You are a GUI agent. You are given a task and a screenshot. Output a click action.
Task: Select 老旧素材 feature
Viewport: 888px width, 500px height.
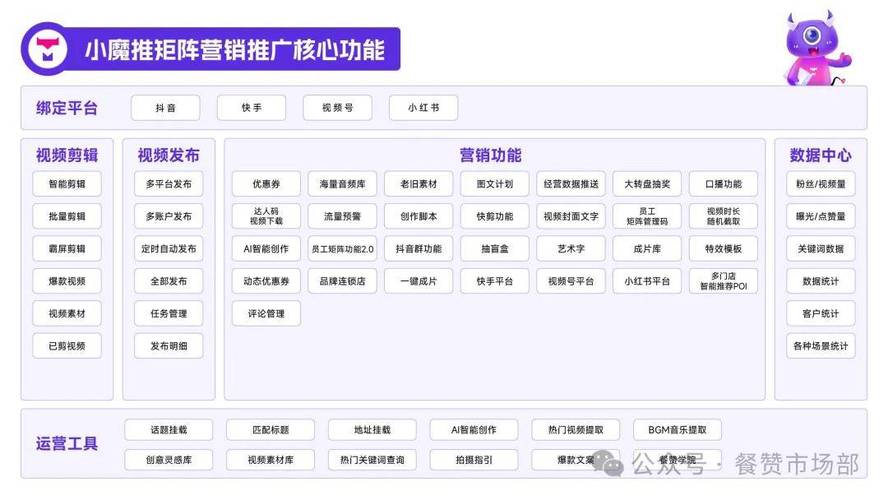coord(419,184)
